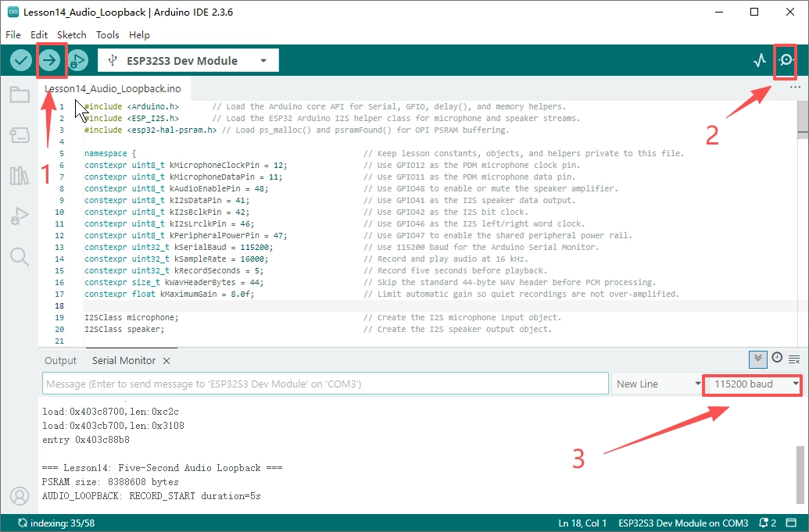Open the Library Manager books icon
The width and height of the screenshot is (809, 532).
[x=20, y=176]
